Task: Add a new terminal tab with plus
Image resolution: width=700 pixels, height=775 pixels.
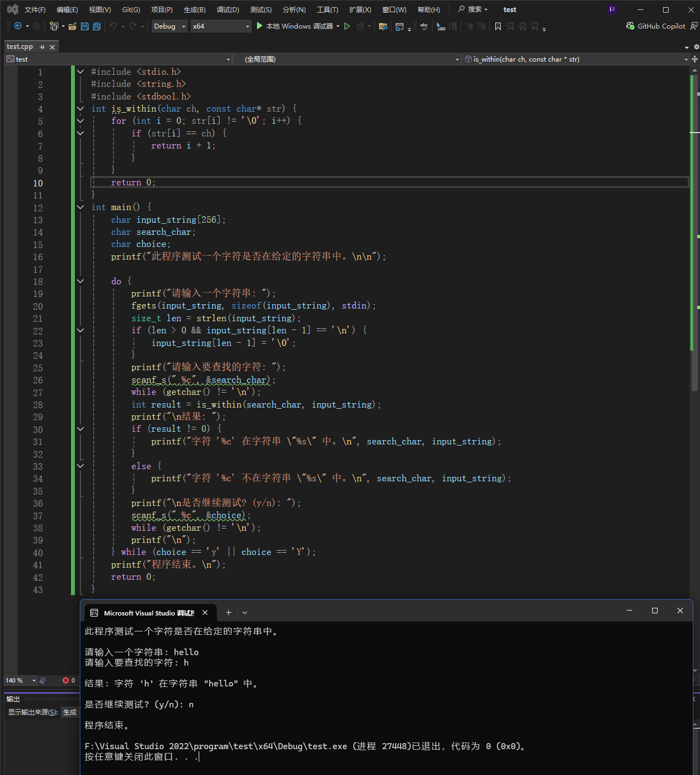Action: (228, 612)
